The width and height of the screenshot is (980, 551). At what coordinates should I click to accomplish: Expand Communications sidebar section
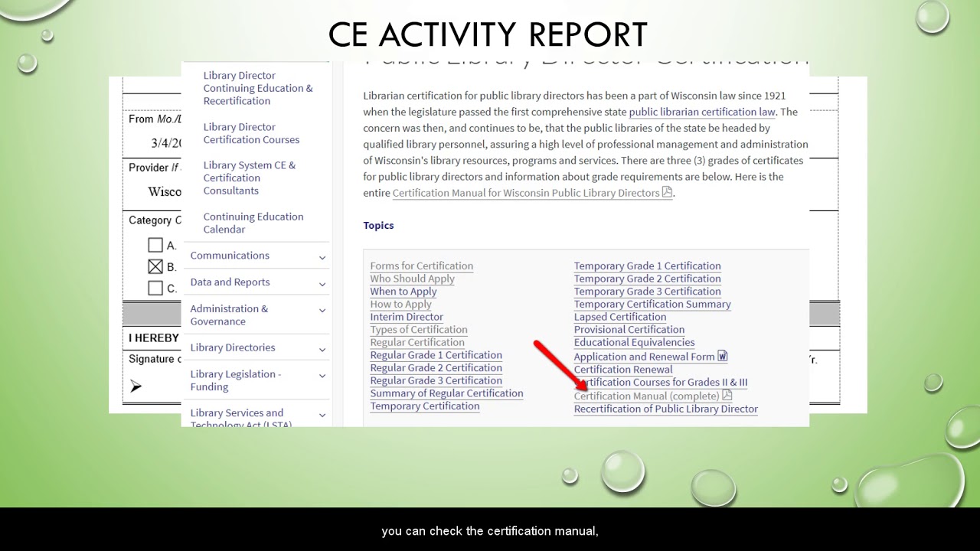tap(322, 257)
